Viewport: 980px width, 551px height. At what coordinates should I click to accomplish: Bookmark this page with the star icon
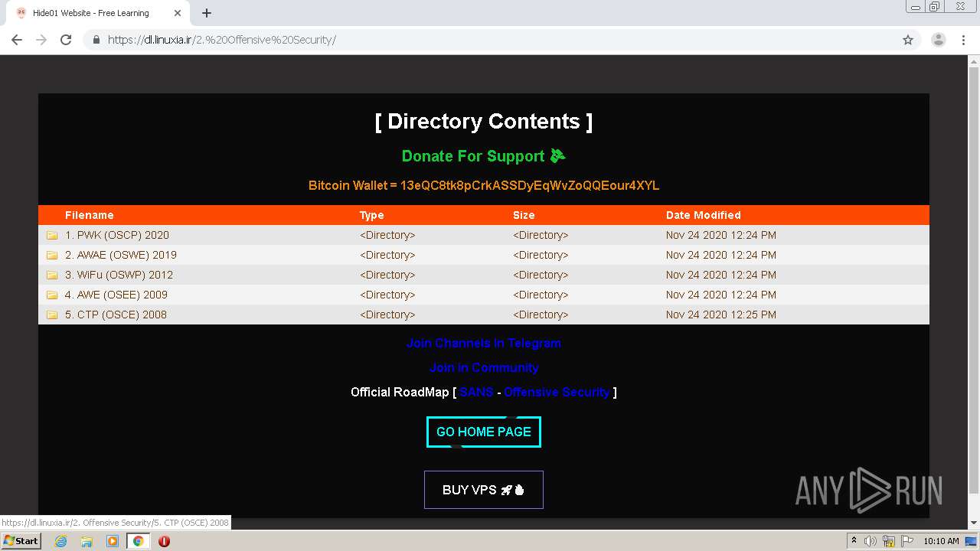tap(908, 40)
